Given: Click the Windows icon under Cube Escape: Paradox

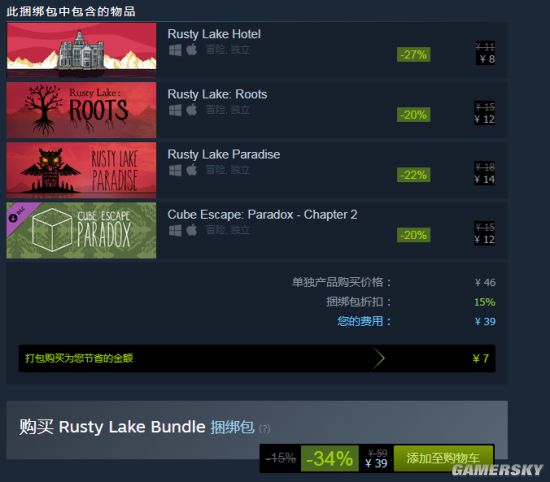Looking at the screenshot, I should 175,230.
